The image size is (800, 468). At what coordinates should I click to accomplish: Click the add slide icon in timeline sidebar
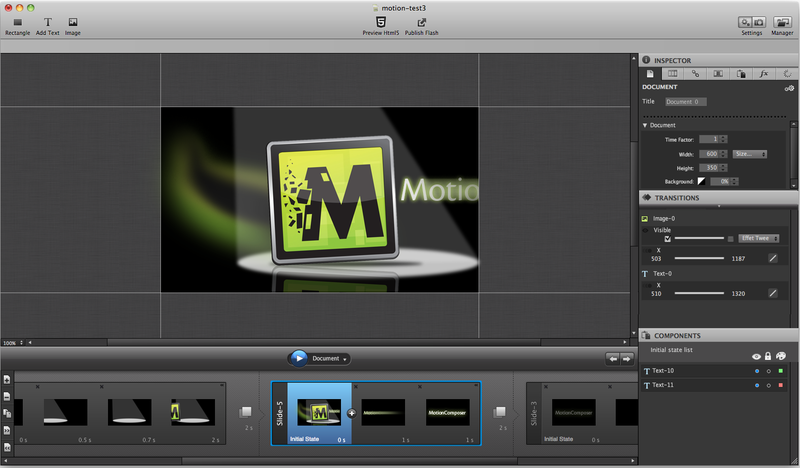[x=7, y=379]
